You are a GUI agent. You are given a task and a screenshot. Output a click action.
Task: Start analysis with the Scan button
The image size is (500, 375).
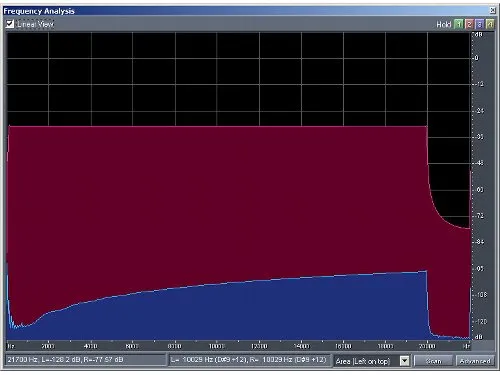433,361
